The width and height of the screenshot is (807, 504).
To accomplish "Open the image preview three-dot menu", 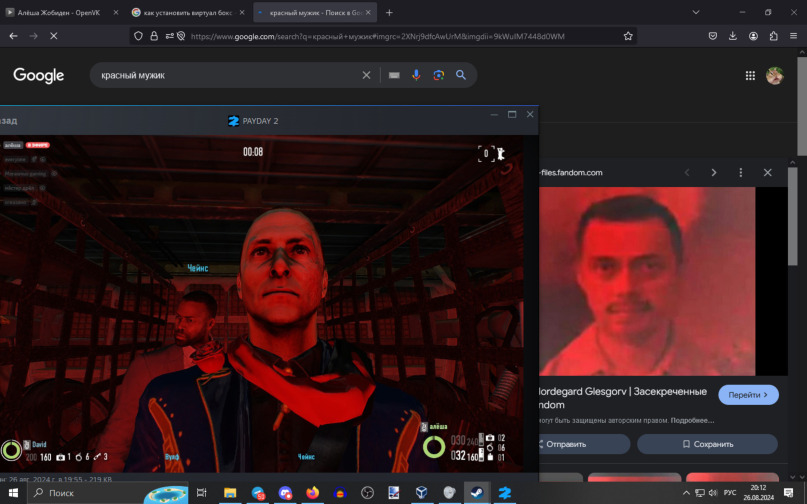I will tap(740, 172).
